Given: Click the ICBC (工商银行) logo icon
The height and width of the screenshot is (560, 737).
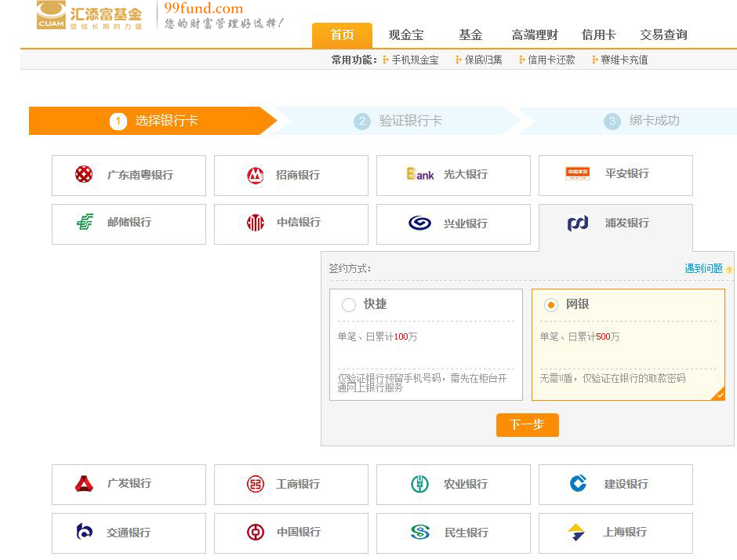Looking at the screenshot, I should [255, 484].
